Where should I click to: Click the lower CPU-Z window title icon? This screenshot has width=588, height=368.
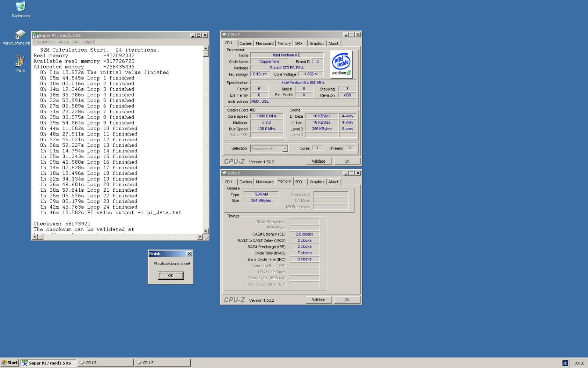tap(225, 173)
